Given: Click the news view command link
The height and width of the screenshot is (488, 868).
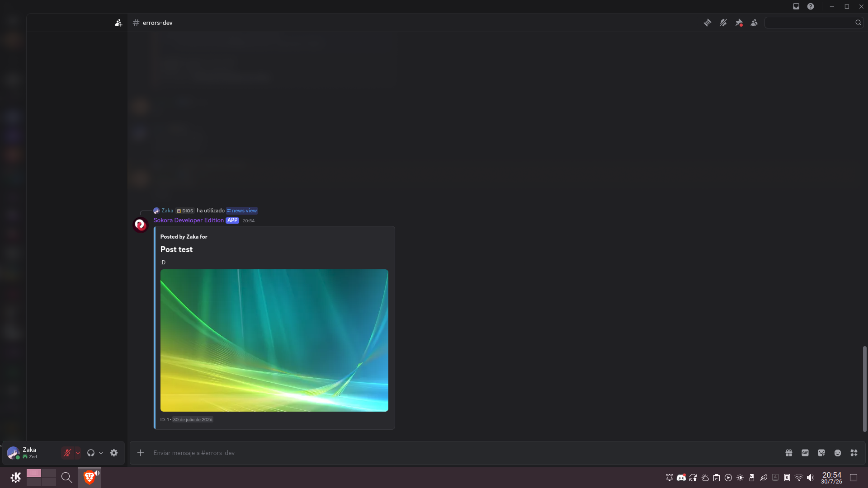Looking at the screenshot, I should pyautogui.click(x=242, y=211).
